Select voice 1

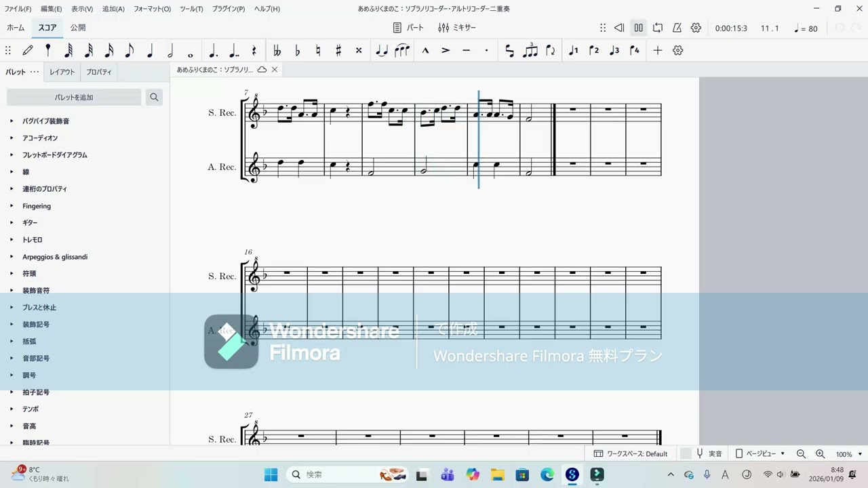pos(574,50)
